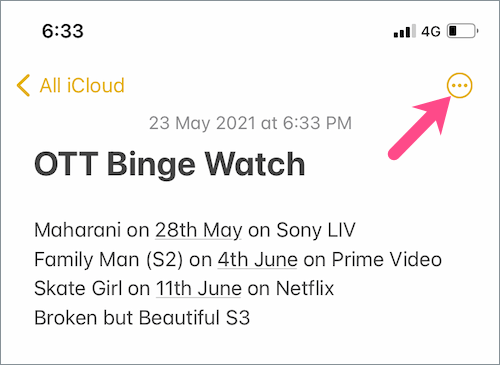Tap the cellular signal bars icon
This screenshot has height=365, width=500.
click(x=404, y=31)
